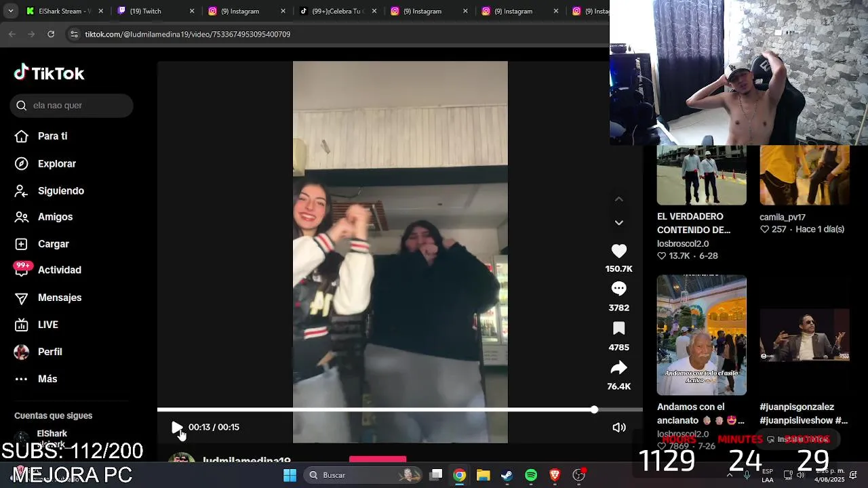Click the #juanpisgonzalez hashtag caption
The height and width of the screenshot is (488, 868).
797,407
